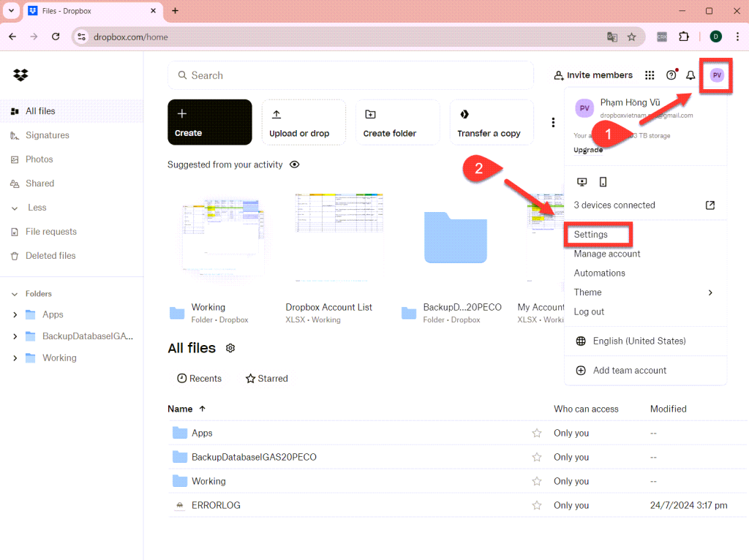The height and width of the screenshot is (560, 749).
Task: Click the black Create button
Action: [x=210, y=122]
